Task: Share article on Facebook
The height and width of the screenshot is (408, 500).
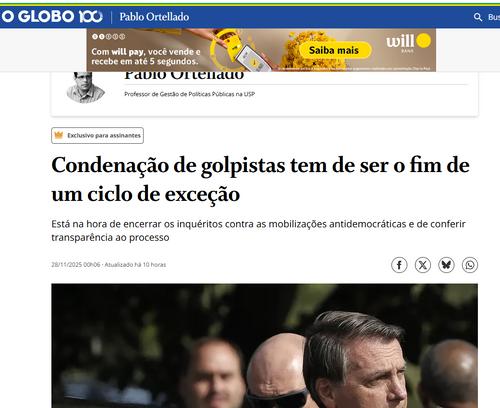Action: pos(399,265)
